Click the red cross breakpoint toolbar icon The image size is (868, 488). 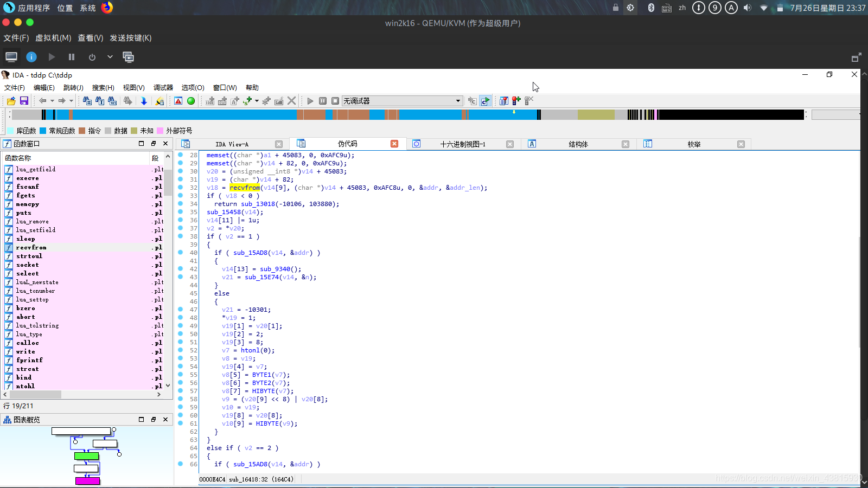pos(516,101)
